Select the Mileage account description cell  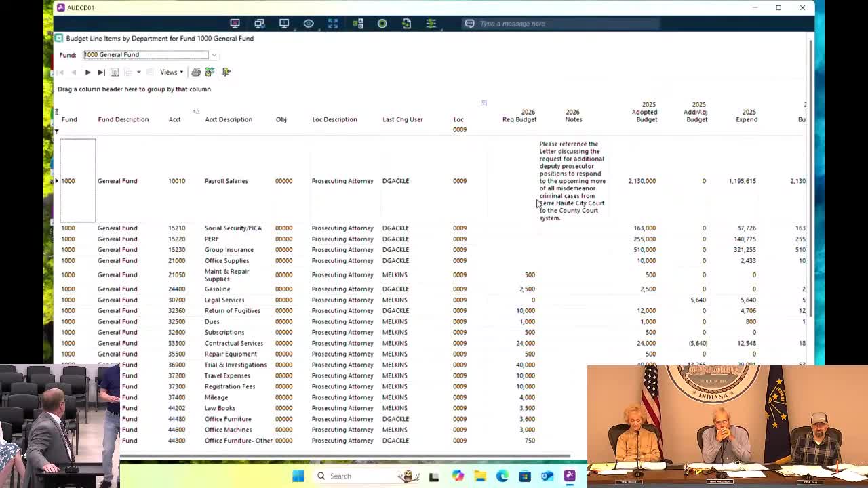tap(216, 398)
